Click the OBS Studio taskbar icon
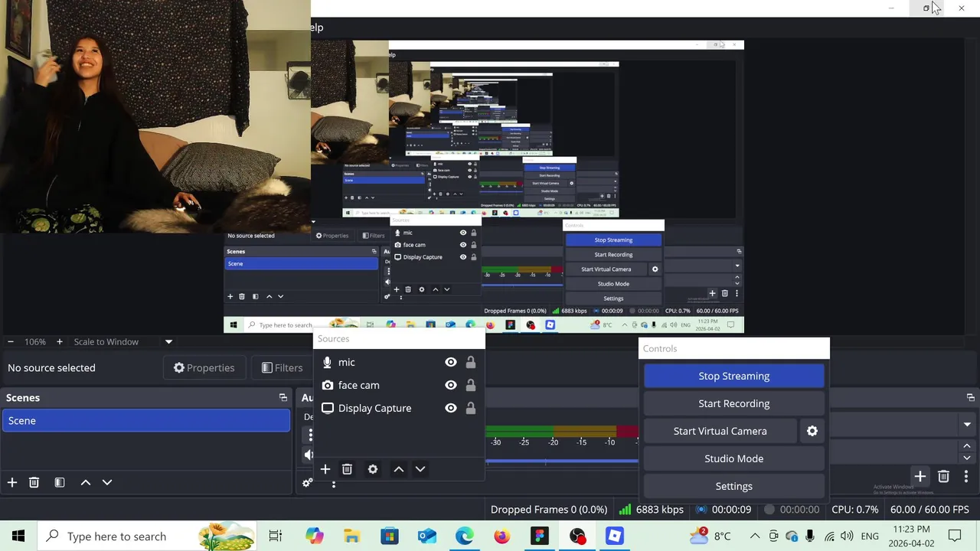 click(577, 536)
